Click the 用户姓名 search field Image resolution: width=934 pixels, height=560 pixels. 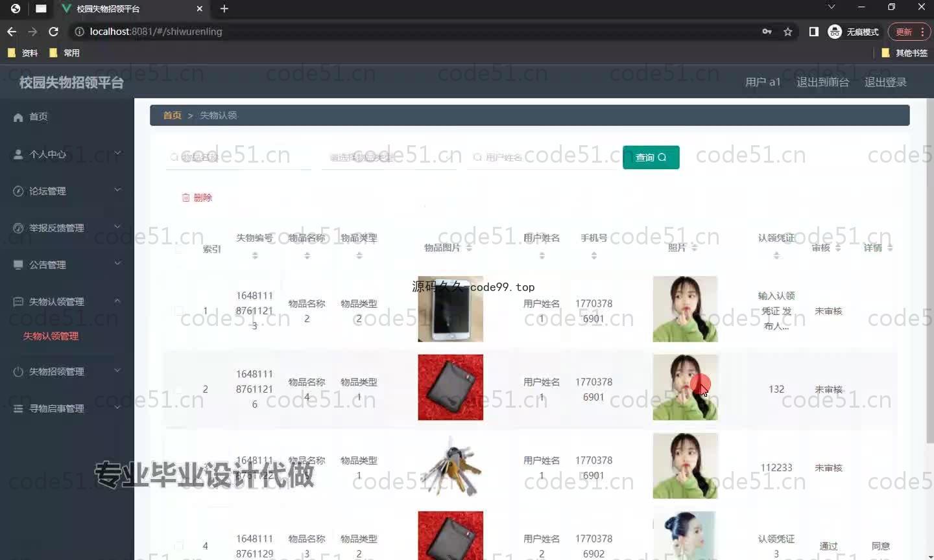tap(544, 157)
